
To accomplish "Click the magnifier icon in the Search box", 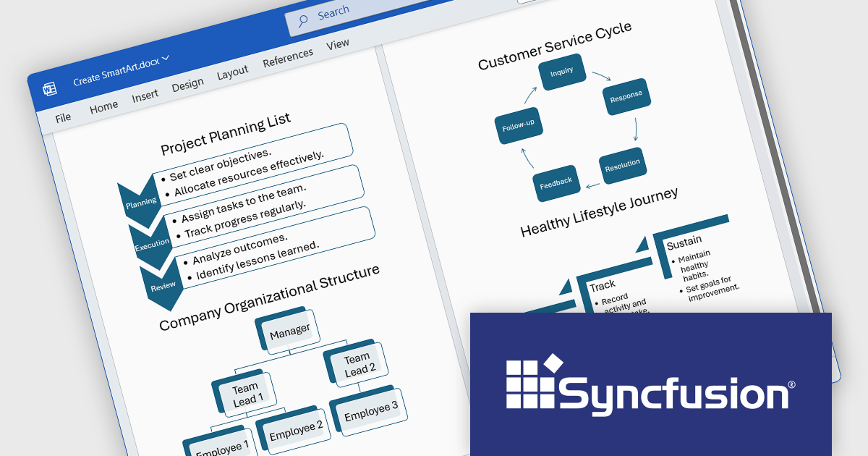I will pos(303,20).
